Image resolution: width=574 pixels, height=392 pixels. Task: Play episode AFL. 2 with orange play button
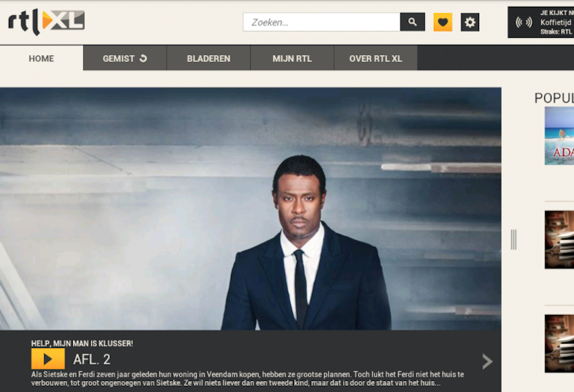48,359
